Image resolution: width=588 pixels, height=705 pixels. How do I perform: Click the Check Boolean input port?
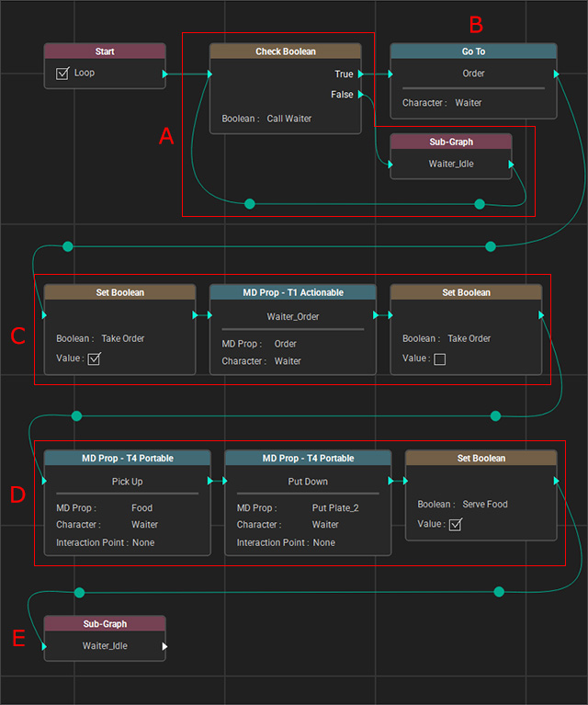pos(209,74)
